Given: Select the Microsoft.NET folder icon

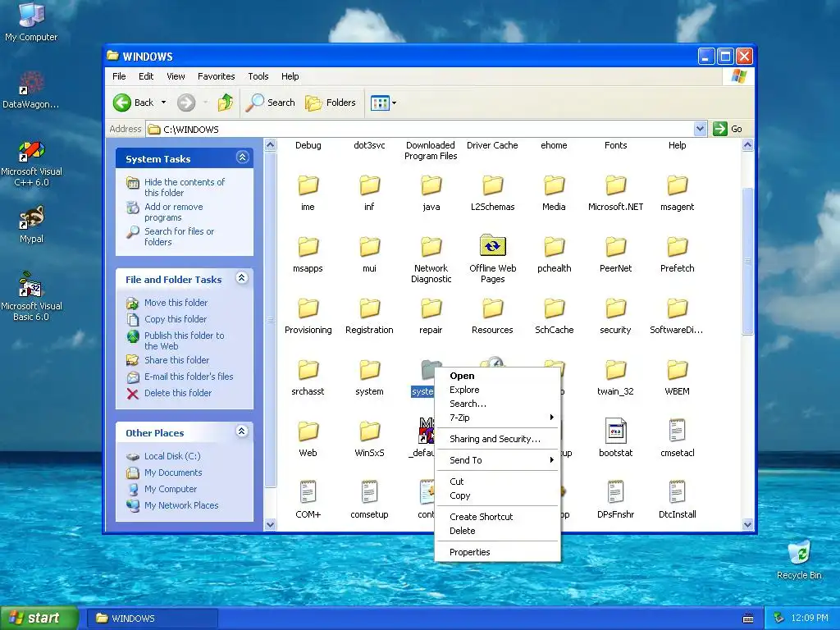Looking at the screenshot, I should click(x=615, y=185).
